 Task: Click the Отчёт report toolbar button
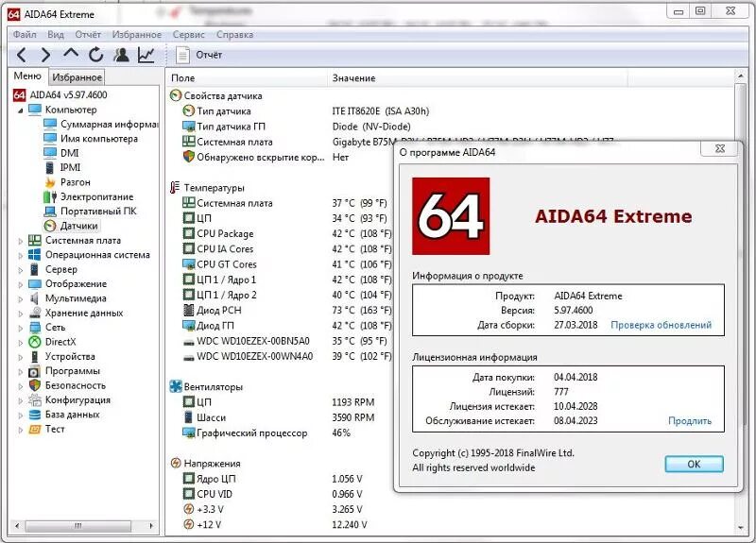tap(199, 55)
